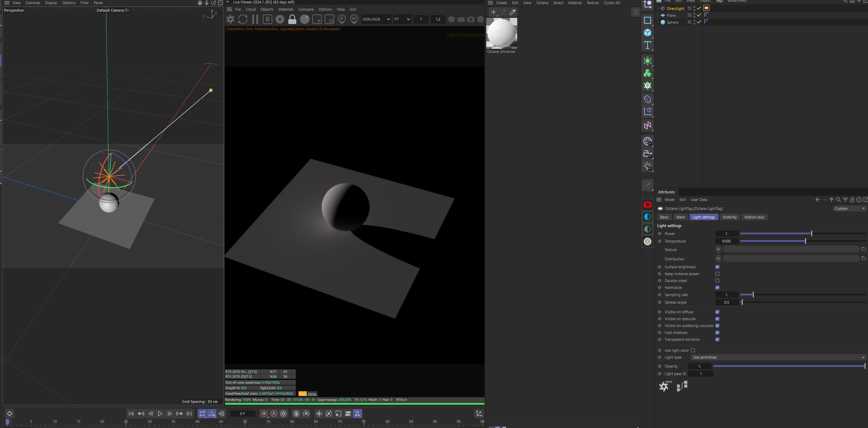
Task: Switch to the Visibility tab
Action: [x=729, y=217]
